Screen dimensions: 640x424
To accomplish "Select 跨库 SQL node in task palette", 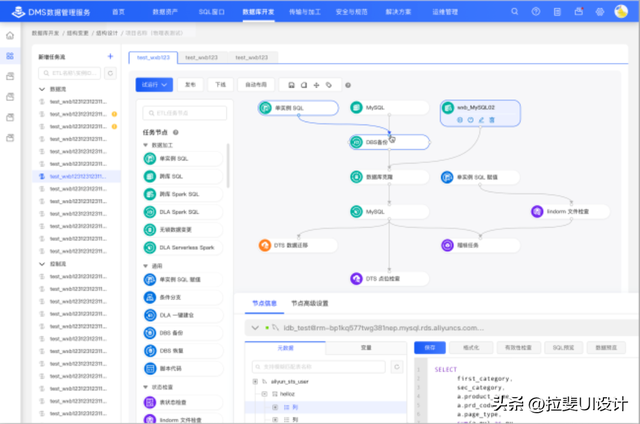I will tap(183, 176).
